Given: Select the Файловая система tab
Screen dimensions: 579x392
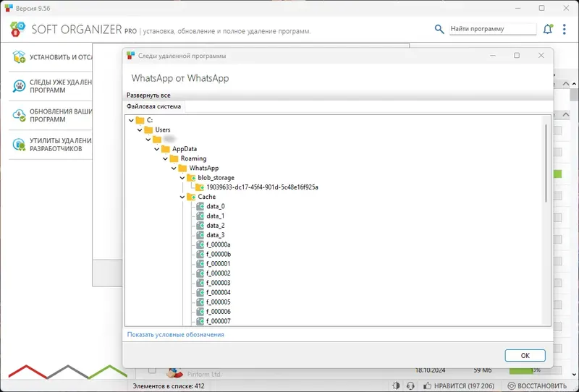Looking at the screenshot, I should click(153, 106).
